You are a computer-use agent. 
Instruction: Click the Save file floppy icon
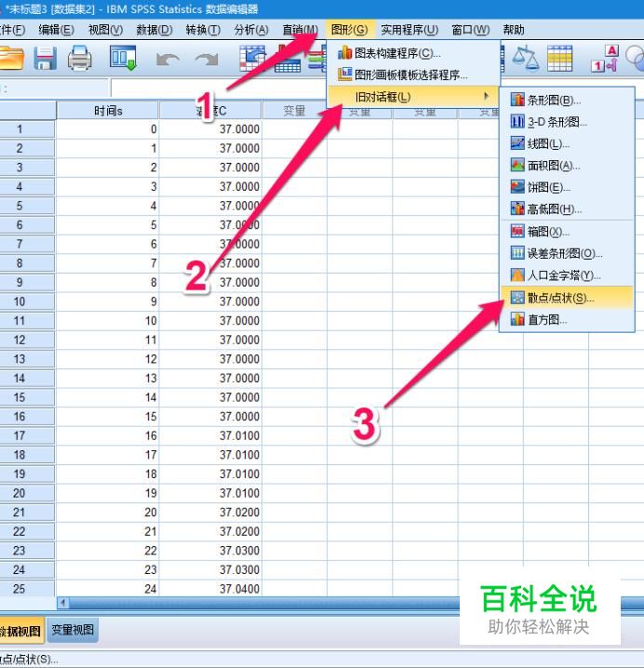click(45, 58)
